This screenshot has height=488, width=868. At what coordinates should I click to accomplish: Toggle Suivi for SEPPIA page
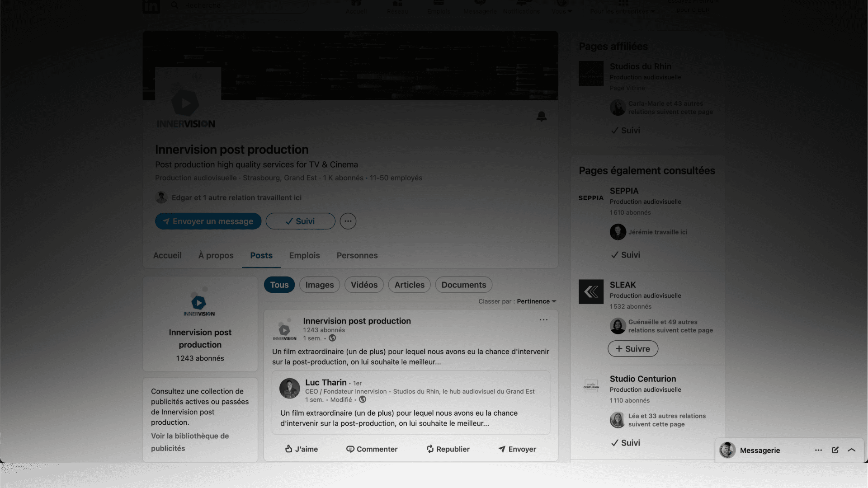(x=625, y=255)
